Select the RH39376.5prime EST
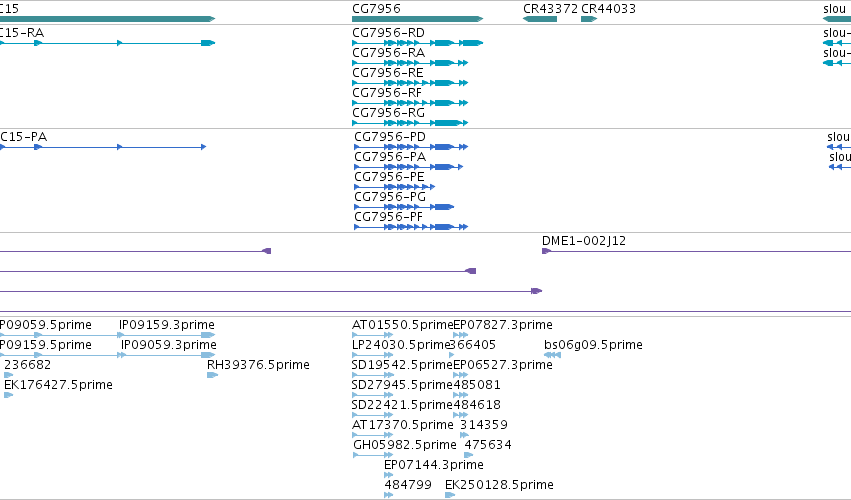 coord(213,375)
